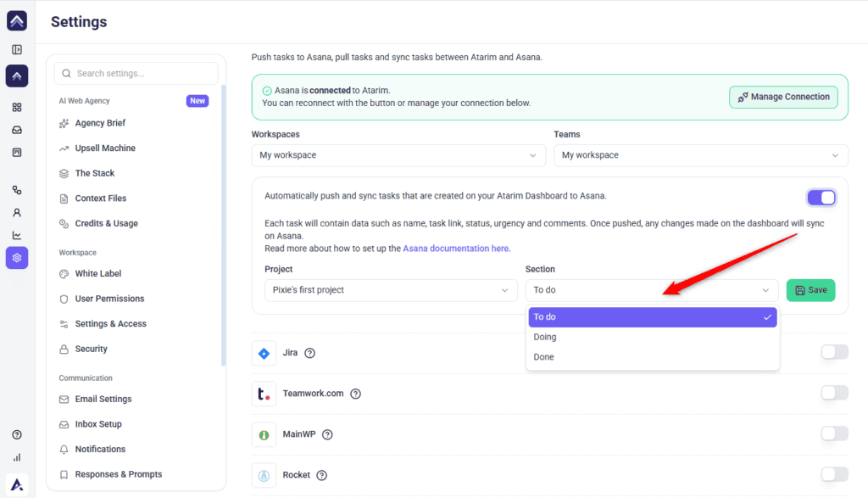This screenshot has height=498, width=868.
Task: Click the Manage Connection button
Action: tap(783, 97)
